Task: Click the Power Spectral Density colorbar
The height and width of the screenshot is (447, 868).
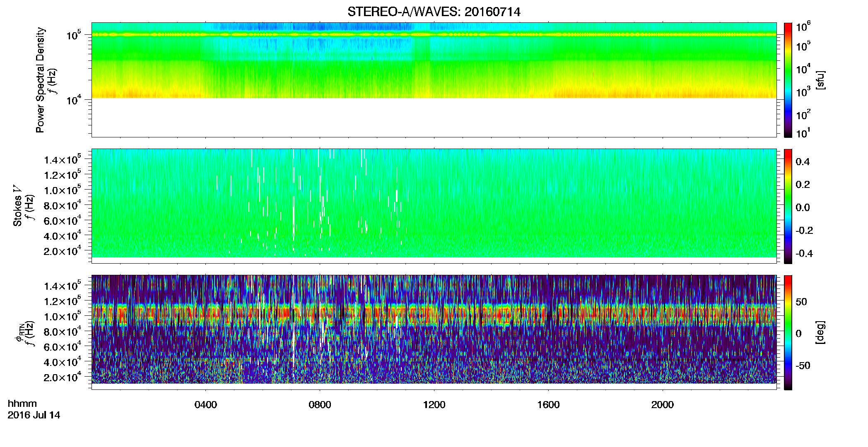Action: [x=788, y=80]
